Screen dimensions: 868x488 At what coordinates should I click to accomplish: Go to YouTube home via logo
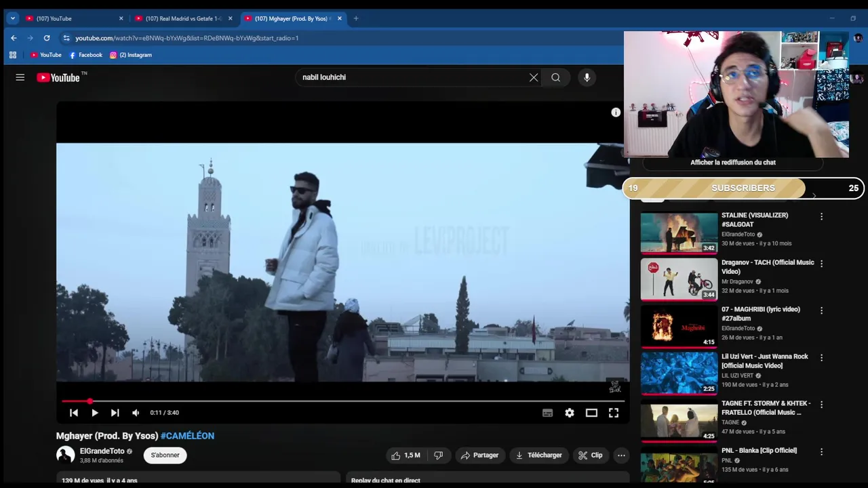58,77
